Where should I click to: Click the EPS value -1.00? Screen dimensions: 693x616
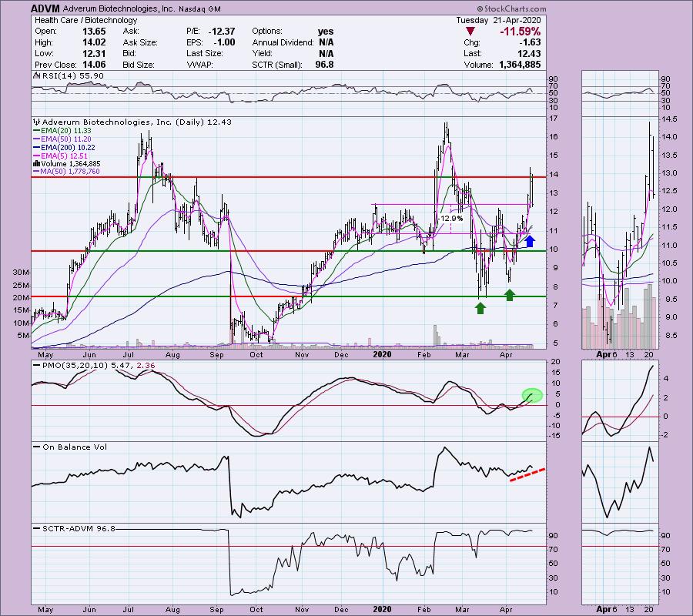pos(225,42)
